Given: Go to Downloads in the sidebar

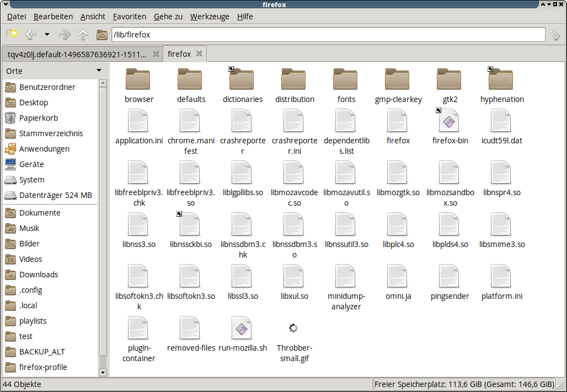Looking at the screenshot, I should (x=38, y=275).
